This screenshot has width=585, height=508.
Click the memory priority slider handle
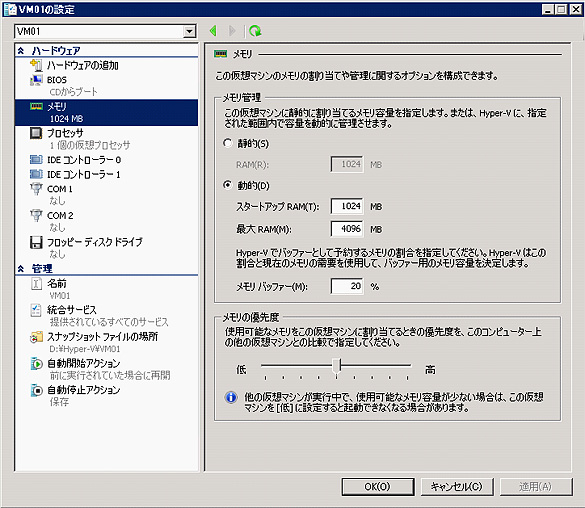tap(337, 367)
